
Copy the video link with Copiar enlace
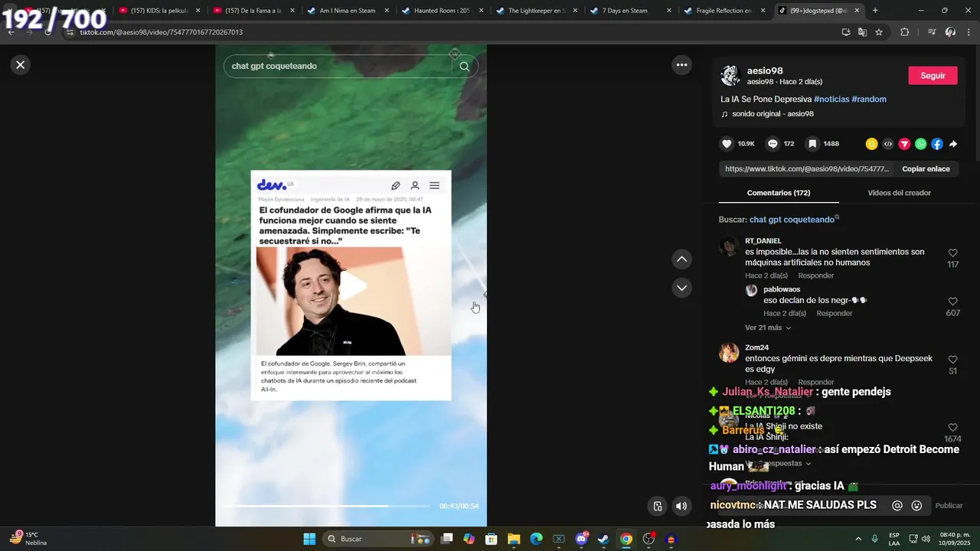click(x=926, y=169)
